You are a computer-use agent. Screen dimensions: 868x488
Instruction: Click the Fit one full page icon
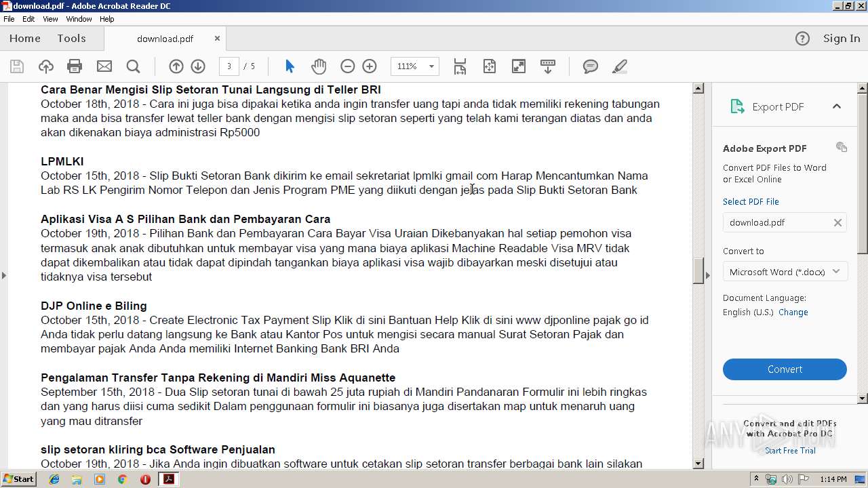(x=490, y=66)
